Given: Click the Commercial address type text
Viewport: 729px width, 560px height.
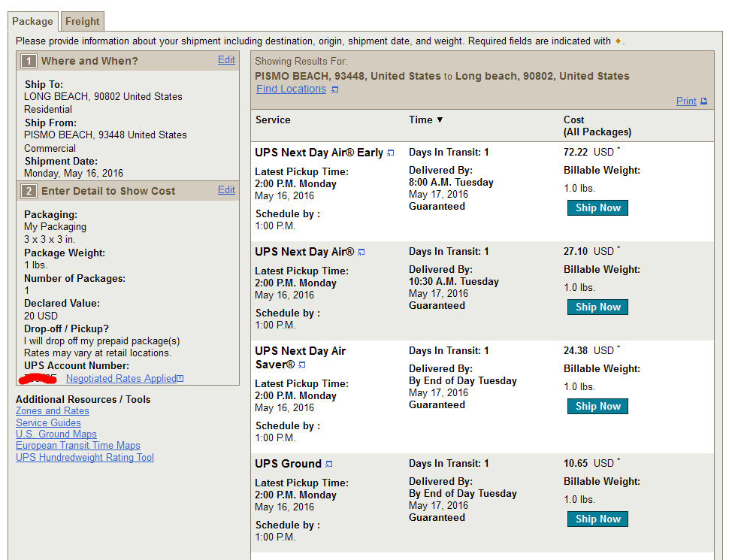Looking at the screenshot, I should tap(50, 149).
